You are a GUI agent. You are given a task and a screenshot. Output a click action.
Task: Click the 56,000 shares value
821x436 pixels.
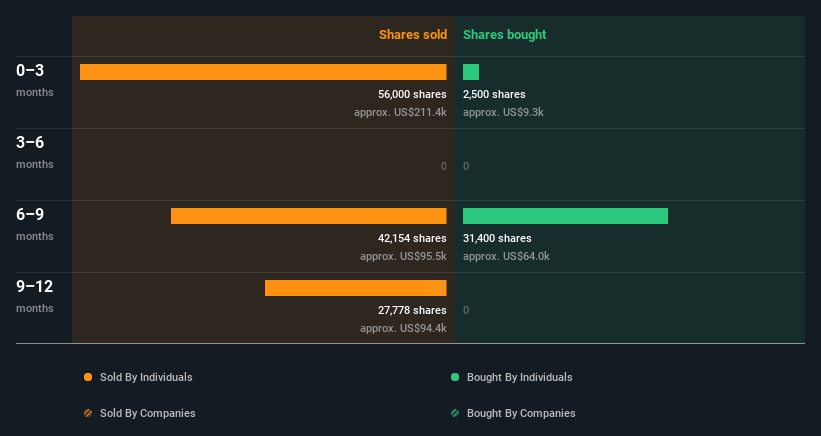[x=412, y=94]
